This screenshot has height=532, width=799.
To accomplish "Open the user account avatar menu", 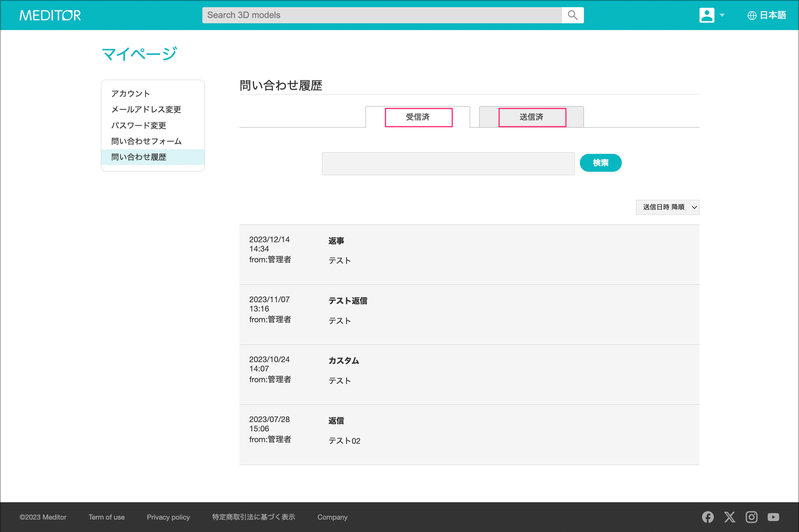I will tap(707, 15).
